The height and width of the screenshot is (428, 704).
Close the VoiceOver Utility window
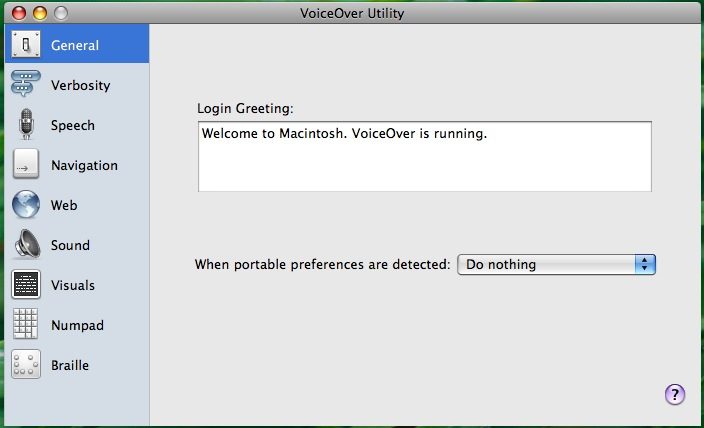coord(19,13)
